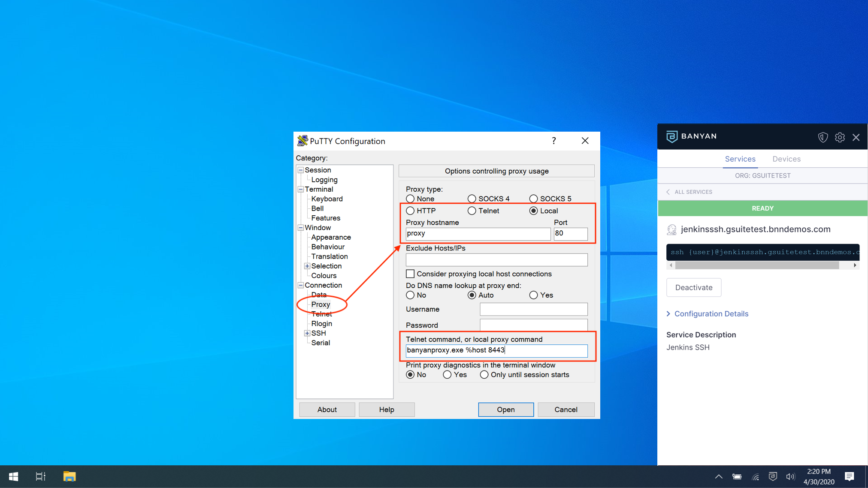Select SOCKS 5 proxy type
The height and width of the screenshot is (488, 868).
coord(533,199)
